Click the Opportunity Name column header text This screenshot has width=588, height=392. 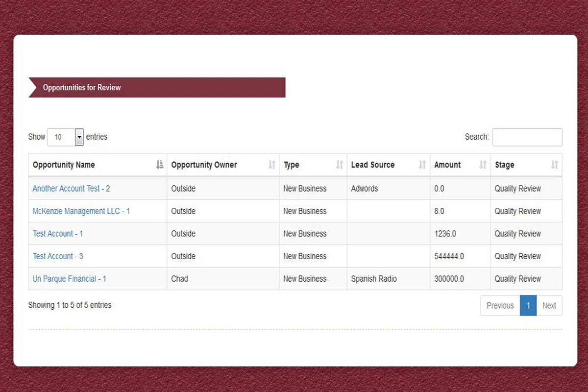pos(64,165)
